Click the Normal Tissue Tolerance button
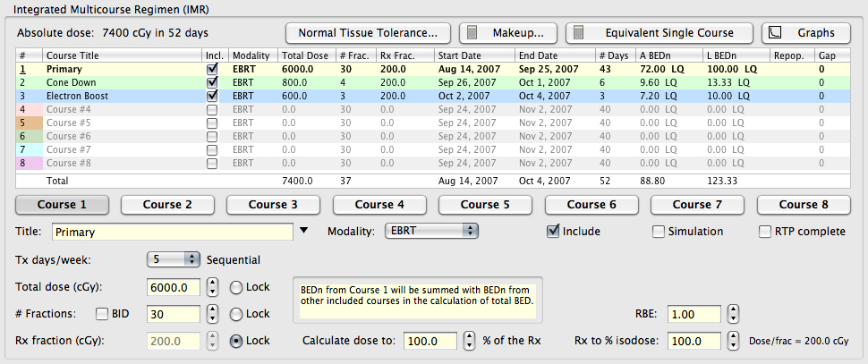 coord(368,33)
